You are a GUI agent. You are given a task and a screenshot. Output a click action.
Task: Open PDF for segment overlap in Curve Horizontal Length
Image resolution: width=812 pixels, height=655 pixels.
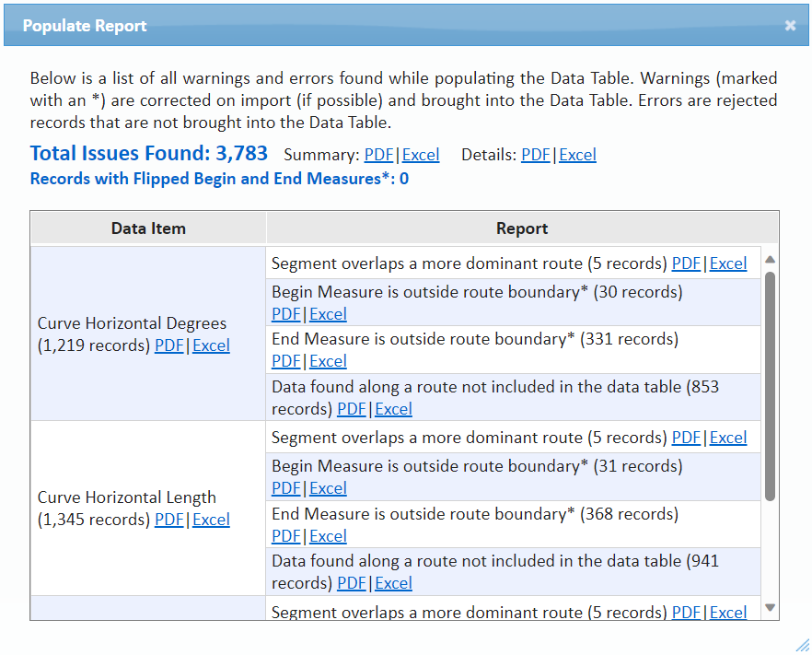[686, 438]
